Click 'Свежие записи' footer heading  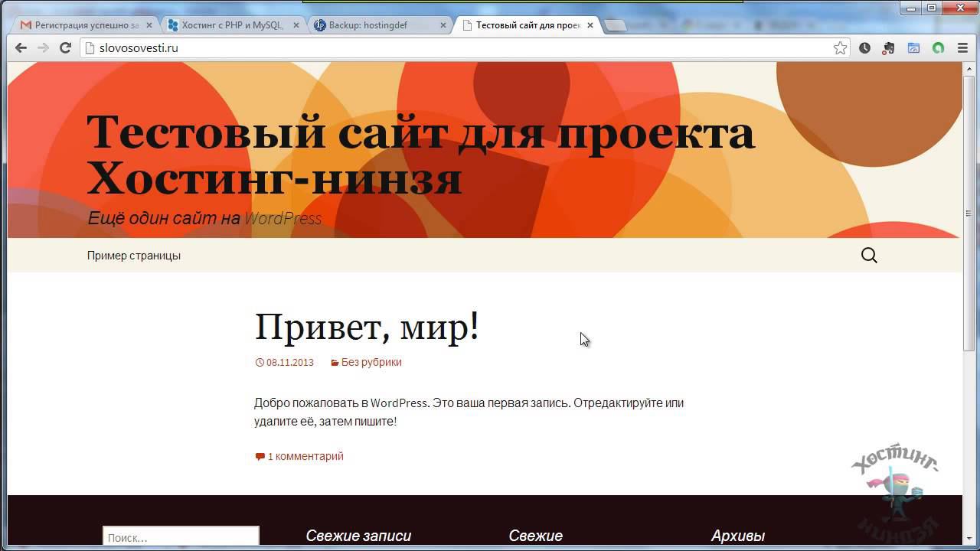pyautogui.click(x=358, y=536)
